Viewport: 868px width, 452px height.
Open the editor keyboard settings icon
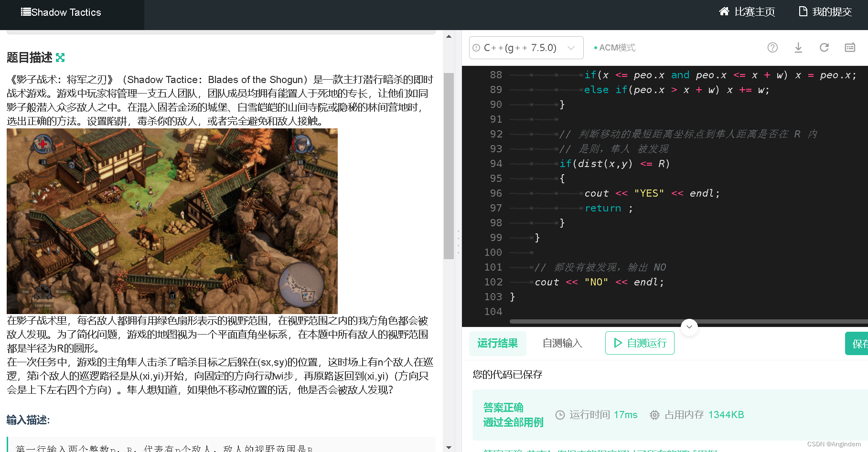pyautogui.click(x=850, y=47)
